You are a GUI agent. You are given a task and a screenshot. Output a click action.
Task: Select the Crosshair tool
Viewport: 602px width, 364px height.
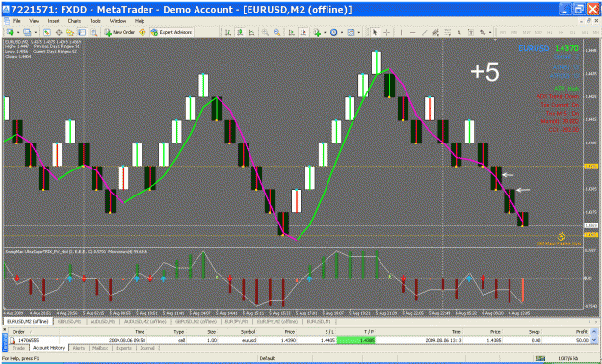click(x=386, y=32)
